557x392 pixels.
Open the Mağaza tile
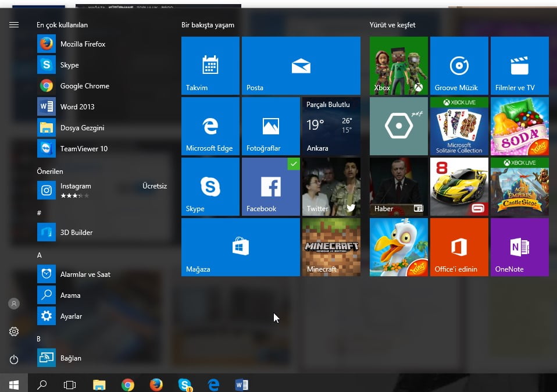click(240, 247)
